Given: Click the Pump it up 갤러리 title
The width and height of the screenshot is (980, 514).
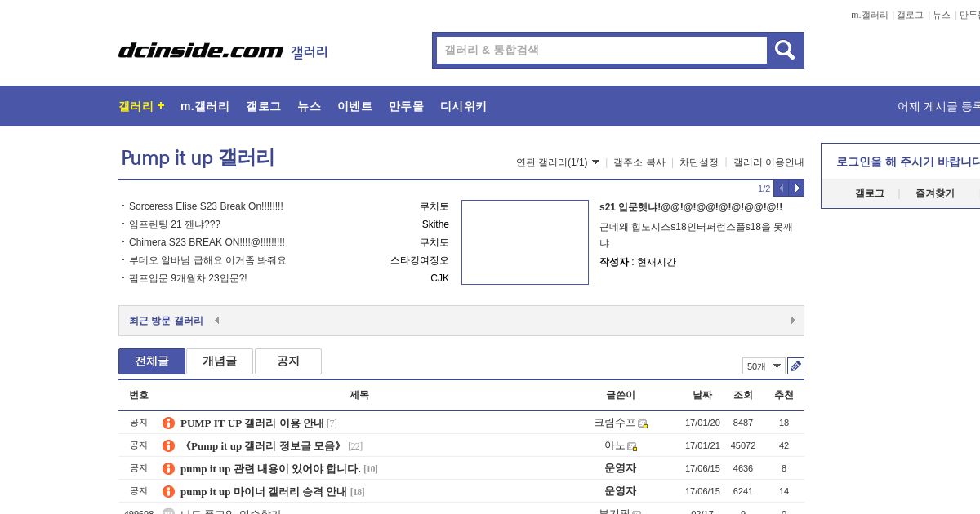Looking at the screenshot, I should pyautogui.click(x=198, y=157).
